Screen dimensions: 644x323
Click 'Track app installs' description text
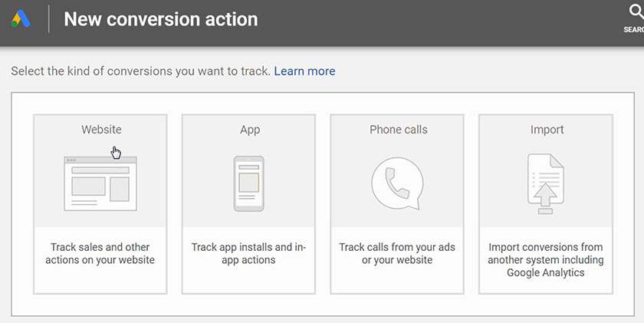click(248, 253)
